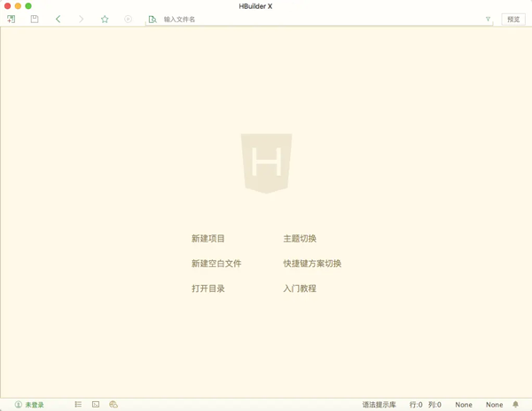The height and width of the screenshot is (411, 532).
Task: Open 主题切换 link
Action: point(300,239)
